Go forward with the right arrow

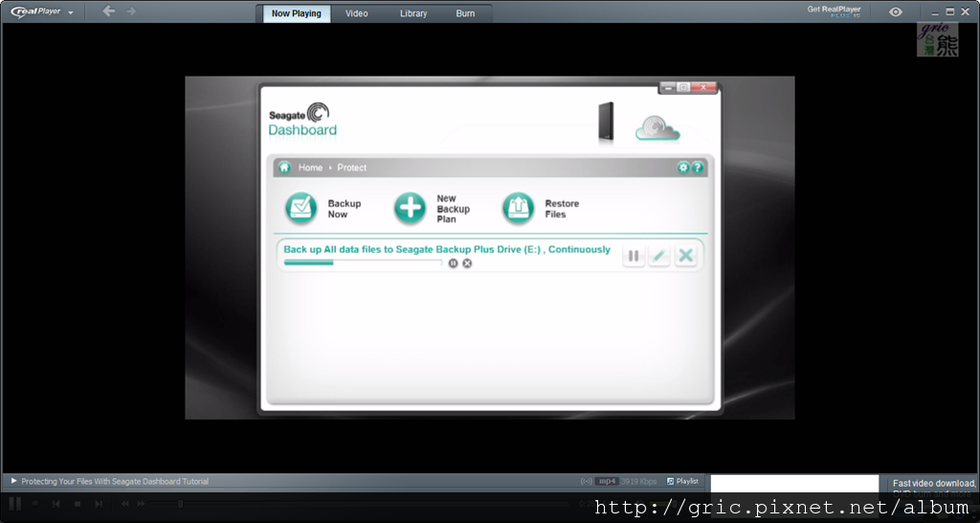click(131, 11)
